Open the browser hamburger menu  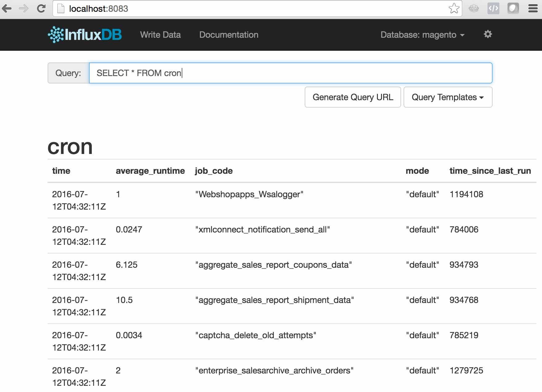pos(533,8)
